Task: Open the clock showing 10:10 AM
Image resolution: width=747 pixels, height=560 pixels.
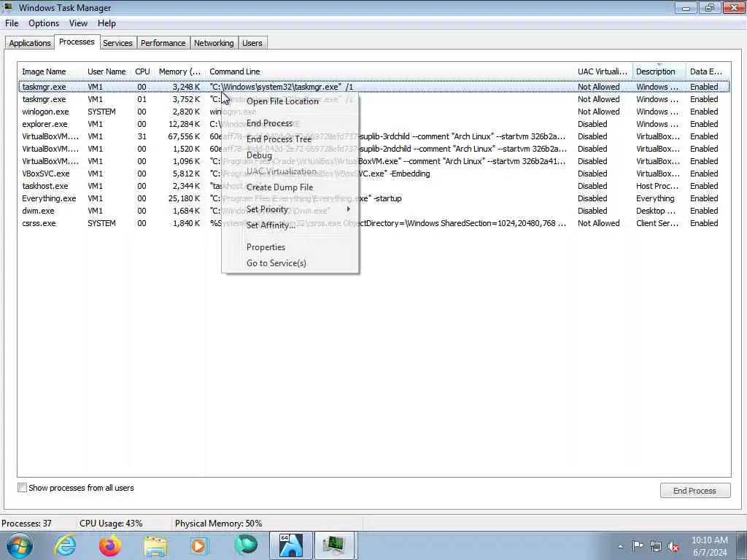Action: tap(709, 546)
